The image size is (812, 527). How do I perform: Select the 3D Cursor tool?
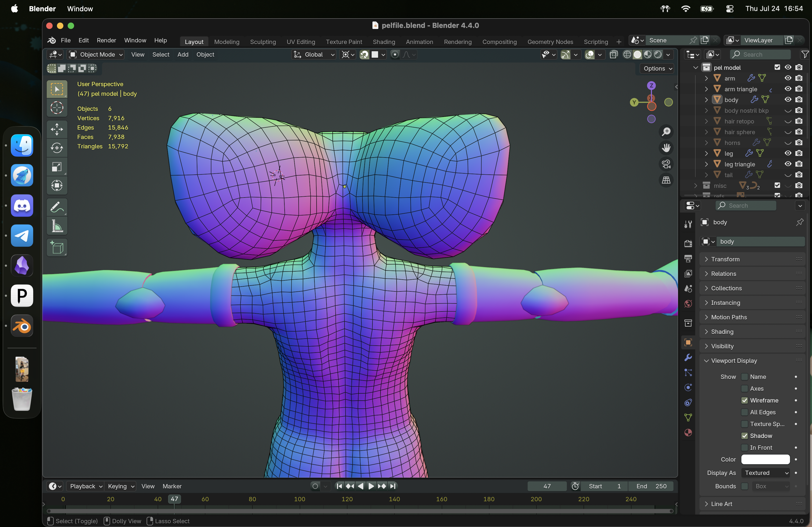click(57, 108)
